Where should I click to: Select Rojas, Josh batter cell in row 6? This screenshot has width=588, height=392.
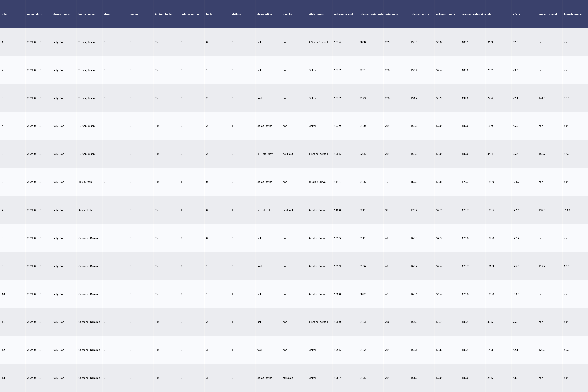click(85, 182)
